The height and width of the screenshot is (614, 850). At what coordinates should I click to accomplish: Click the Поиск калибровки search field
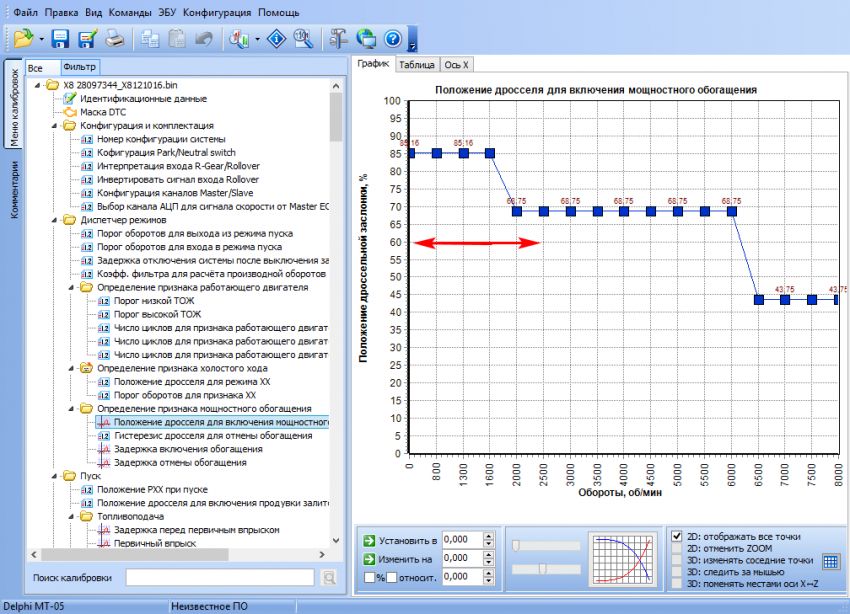point(220,578)
